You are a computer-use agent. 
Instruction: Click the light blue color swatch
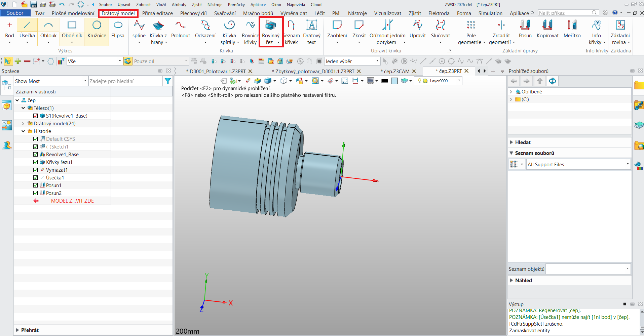click(x=394, y=81)
